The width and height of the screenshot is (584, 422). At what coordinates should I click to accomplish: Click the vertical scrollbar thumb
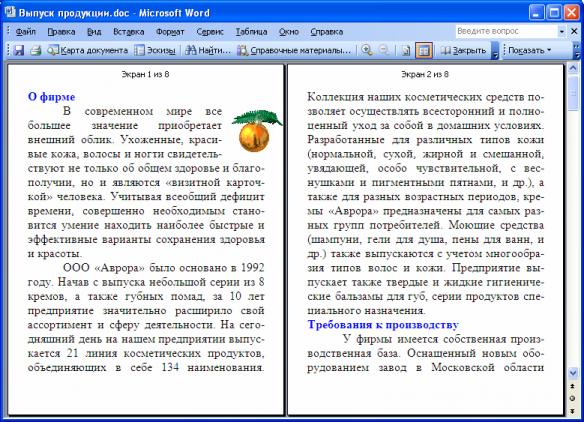coord(573,93)
